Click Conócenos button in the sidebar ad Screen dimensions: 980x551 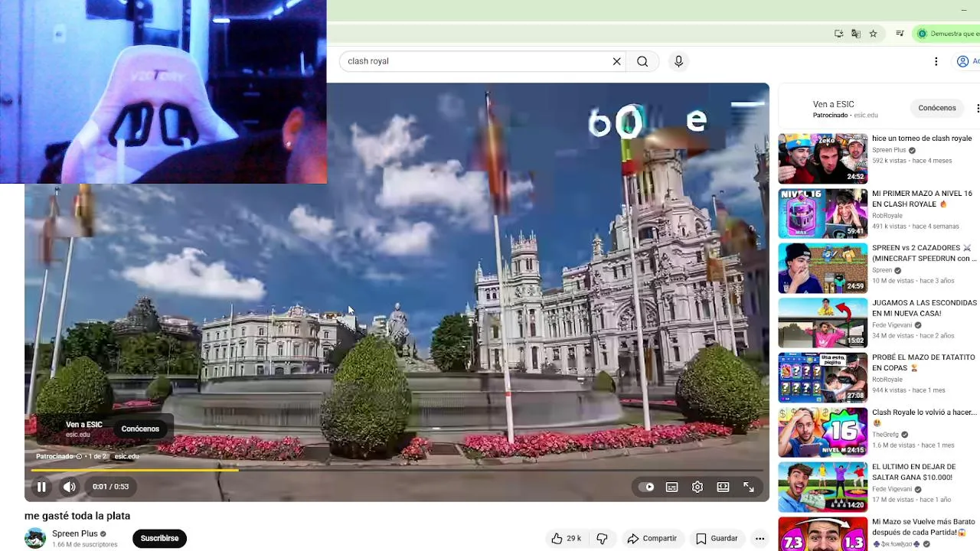pos(937,108)
